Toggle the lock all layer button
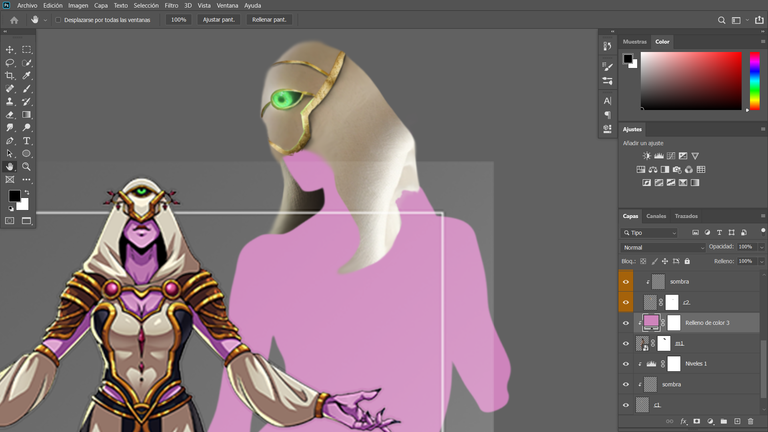The height and width of the screenshot is (432, 768). pyautogui.click(x=687, y=261)
